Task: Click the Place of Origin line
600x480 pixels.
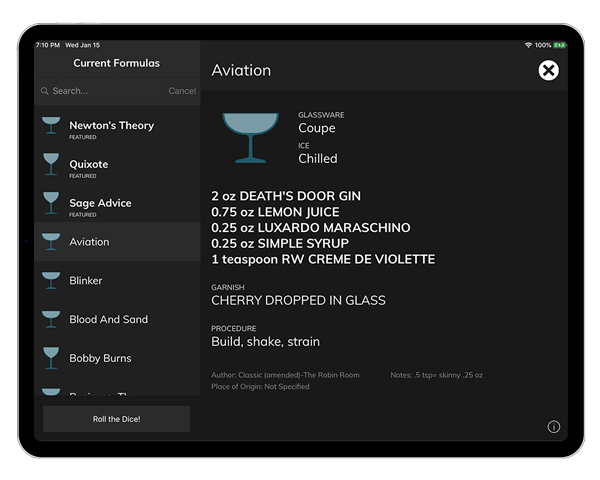Action: tap(260, 387)
